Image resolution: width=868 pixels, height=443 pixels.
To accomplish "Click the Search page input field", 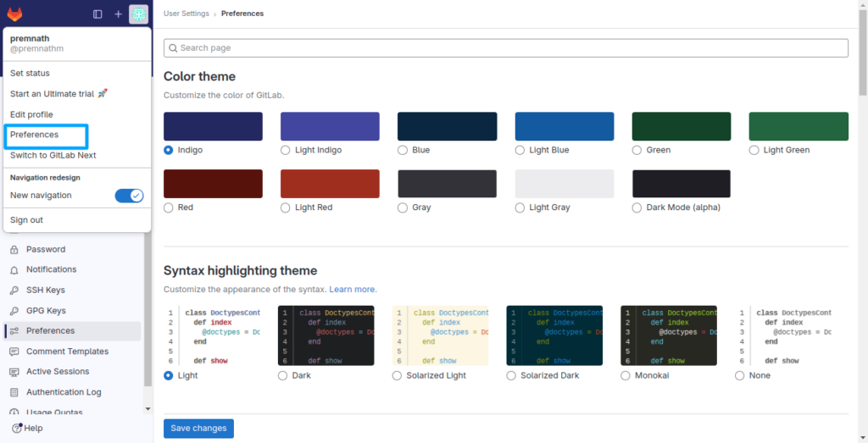I will (506, 48).
